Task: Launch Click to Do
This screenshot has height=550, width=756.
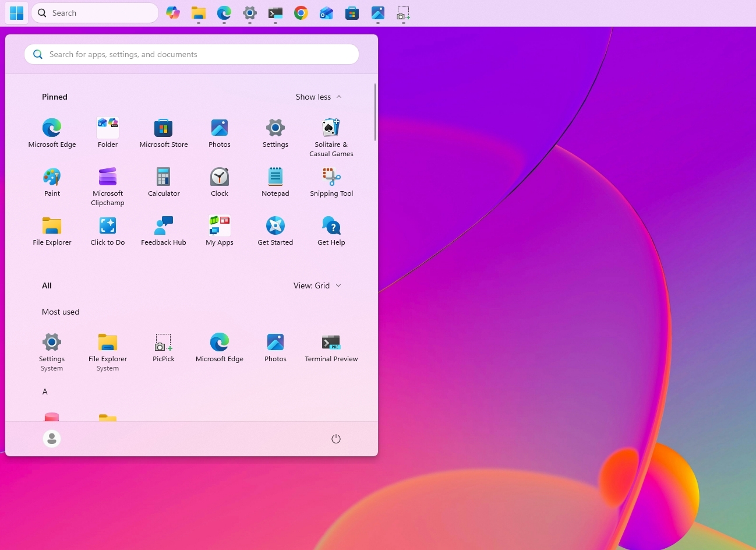Action: pos(108,231)
